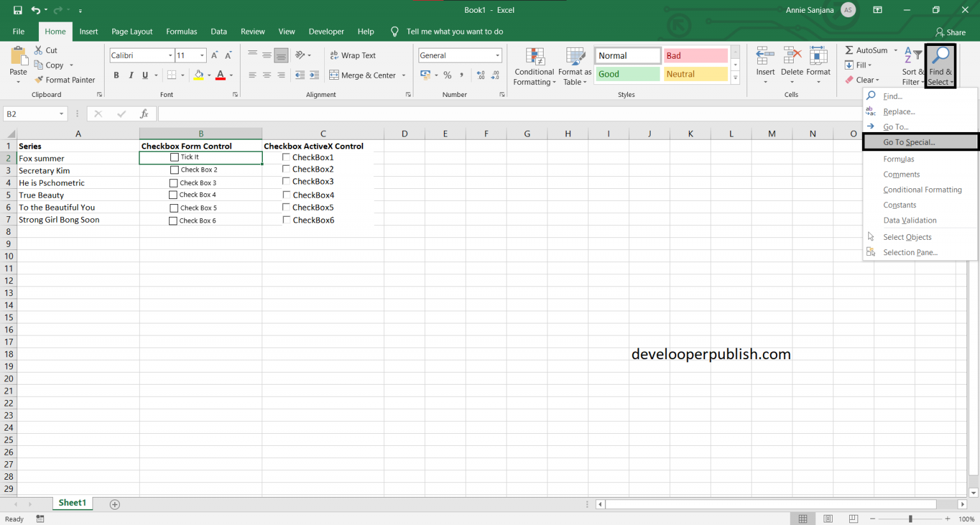The image size is (980, 525).
Task: Open the font size dropdown
Action: click(203, 55)
